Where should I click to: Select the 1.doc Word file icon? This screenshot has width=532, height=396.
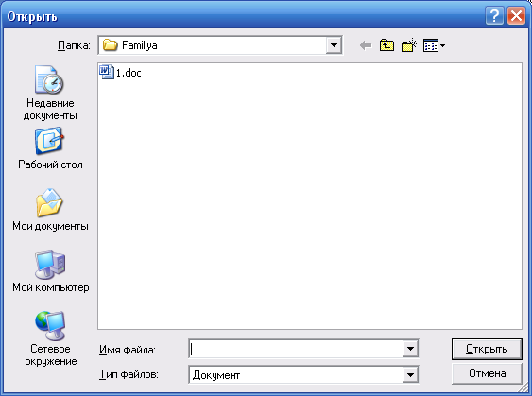[x=106, y=72]
